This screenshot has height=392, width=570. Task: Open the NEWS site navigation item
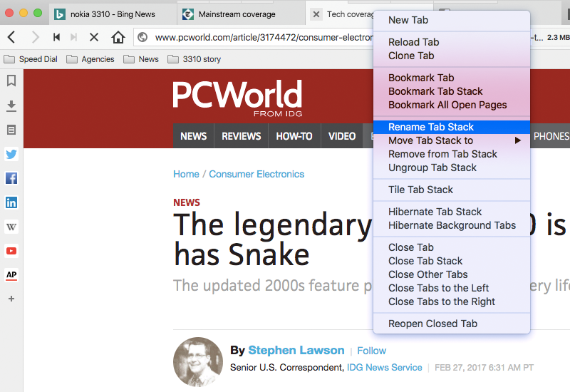point(193,136)
